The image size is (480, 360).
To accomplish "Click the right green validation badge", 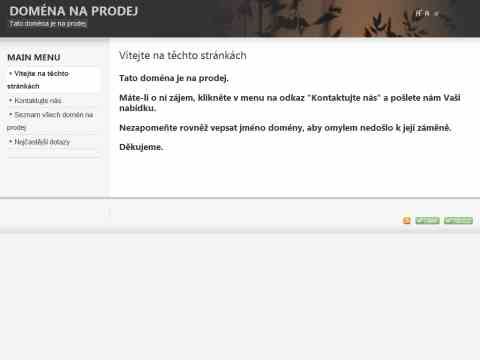I will coord(458,220).
